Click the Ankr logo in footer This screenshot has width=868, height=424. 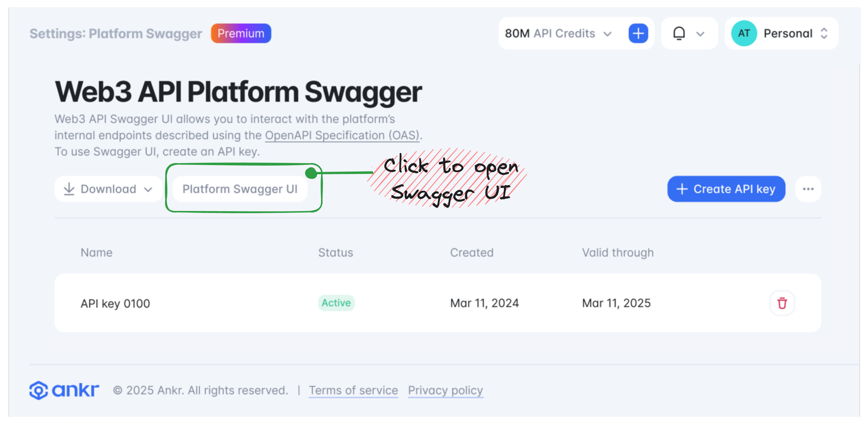64,390
